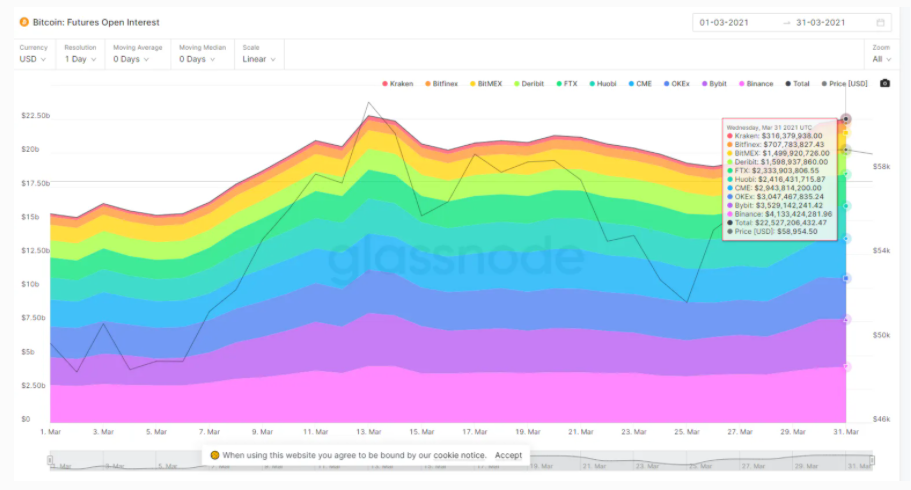Click the 31. Mar x-axis label
This screenshot has width=911, height=490.
[x=846, y=432]
